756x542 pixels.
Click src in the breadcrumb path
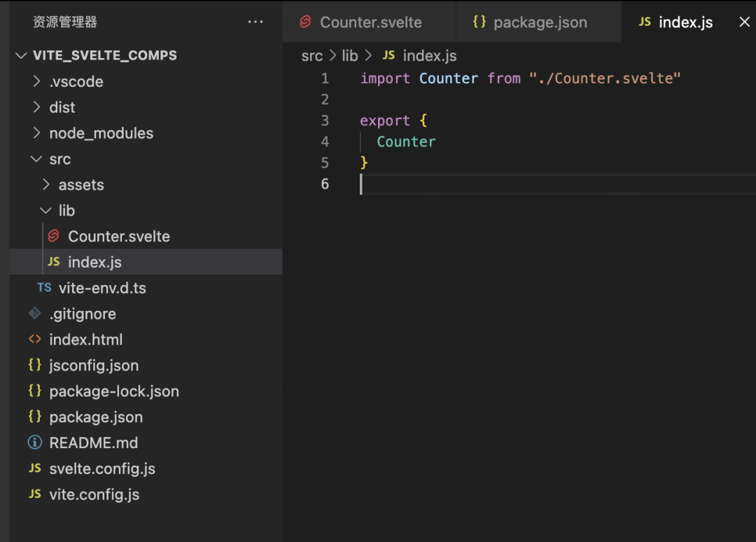(x=312, y=56)
